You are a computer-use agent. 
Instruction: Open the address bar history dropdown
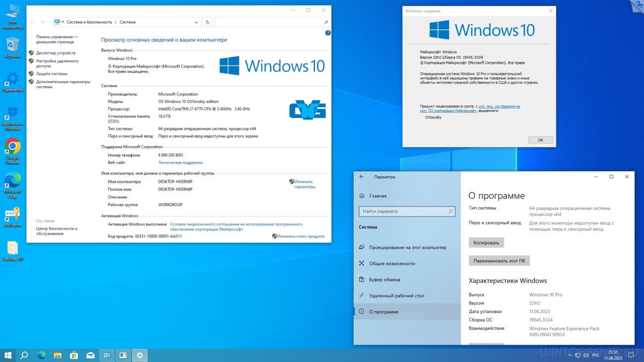pyautogui.click(x=197, y=22)
